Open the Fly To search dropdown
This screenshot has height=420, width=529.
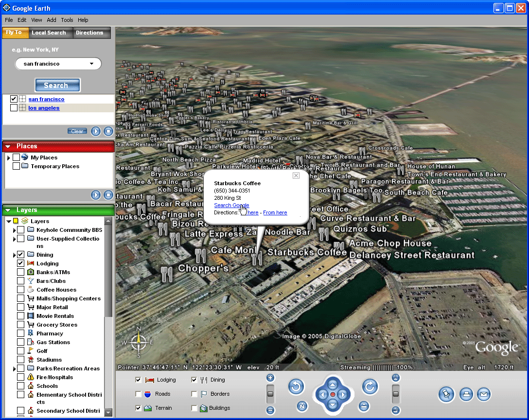pos(91,64)
